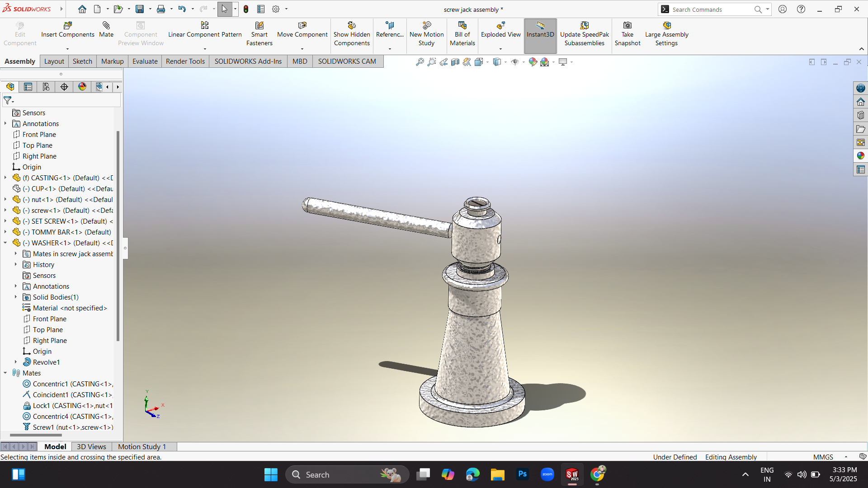Select the SET SCREW<1> component
This screenshot has height=488, width=868.
[62, 221]
